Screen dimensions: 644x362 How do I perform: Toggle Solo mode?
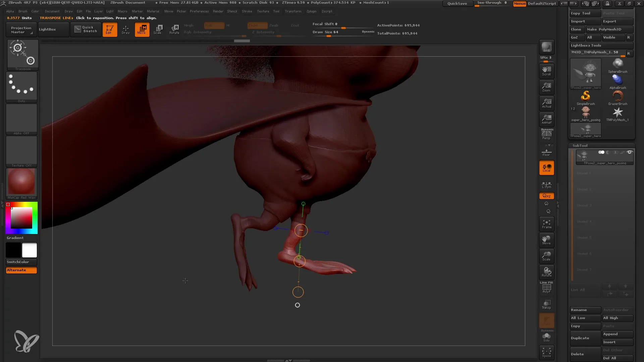click(546, 337)
